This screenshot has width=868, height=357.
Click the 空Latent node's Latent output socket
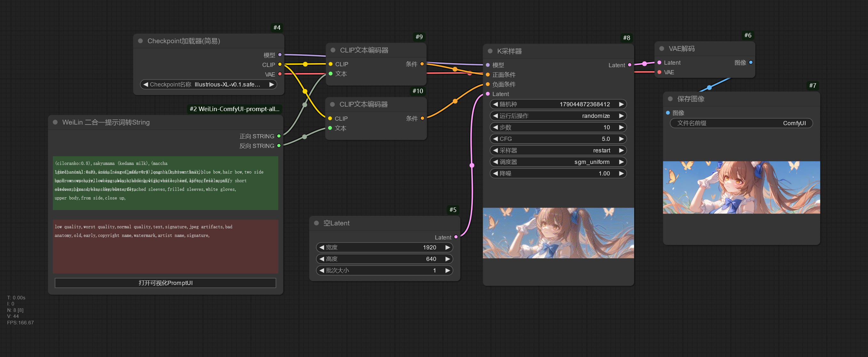point(456,237)
